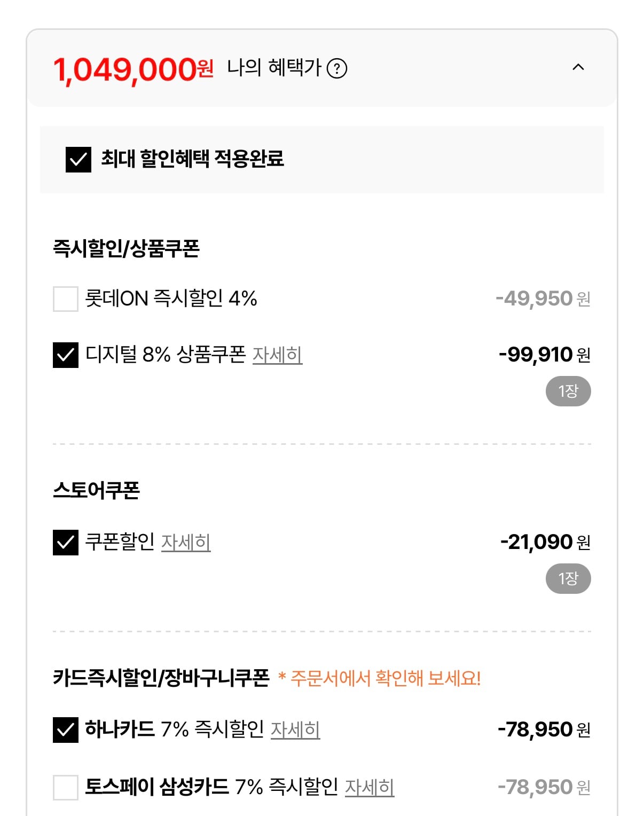644x816 pixels.
Task: Collapse the 나의 혜택가 benefits panel
Action: tap(578, 67)
